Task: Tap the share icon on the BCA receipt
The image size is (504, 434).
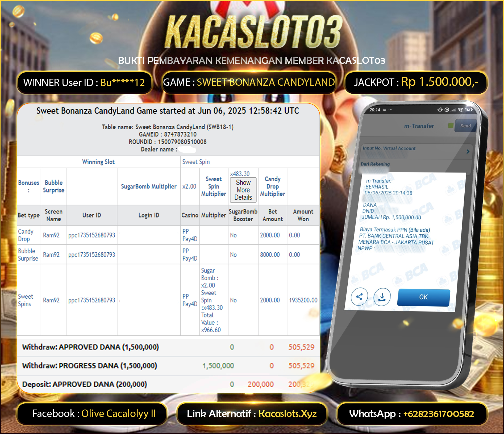Action: coord(359,297)
